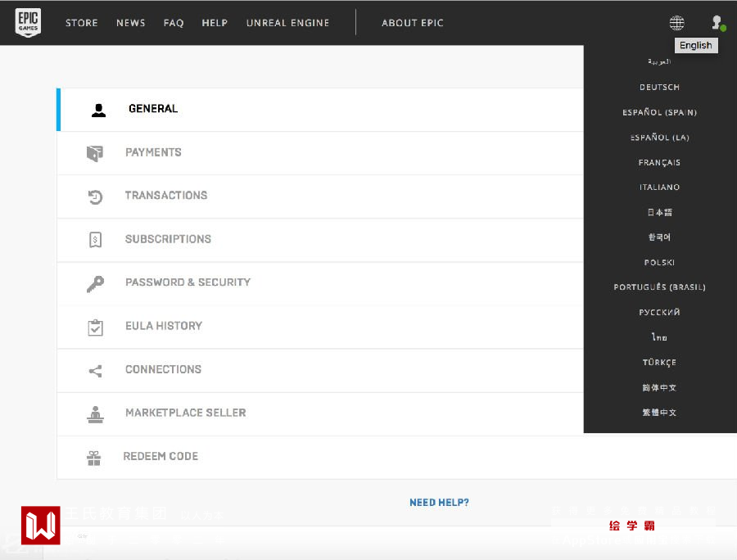The height and width of the screenshot is (560, 737).
Task: Select the Payments tab
Action: (x=320, y=153)
